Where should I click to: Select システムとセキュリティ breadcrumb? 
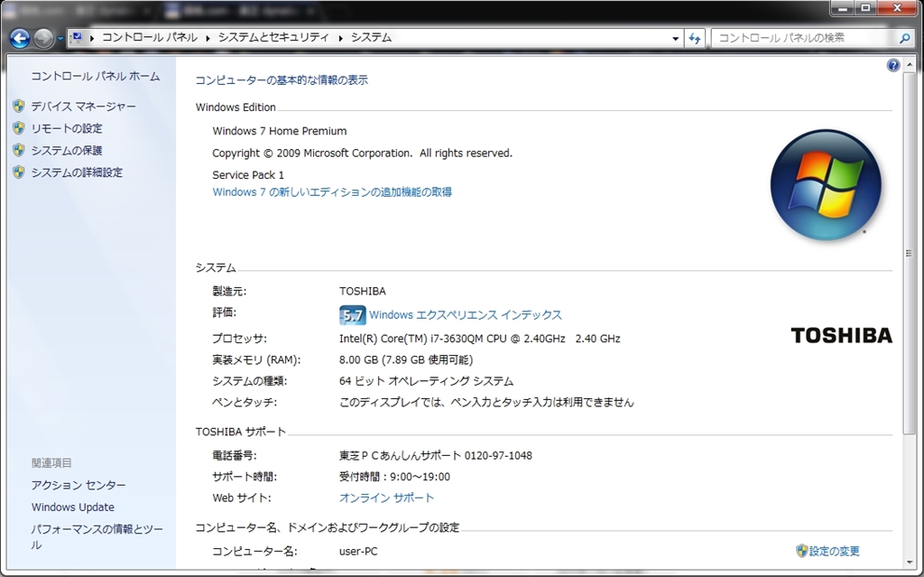click(x=273, y=37)
